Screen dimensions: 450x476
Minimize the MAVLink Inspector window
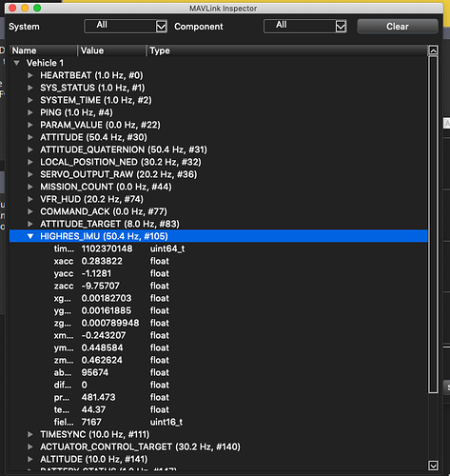25,8
